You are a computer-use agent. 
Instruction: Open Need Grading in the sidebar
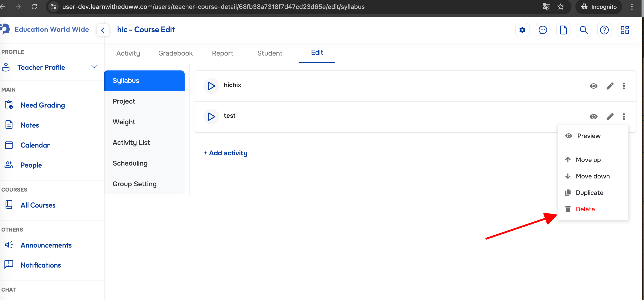pyautogui.click(x=43, y=105)
